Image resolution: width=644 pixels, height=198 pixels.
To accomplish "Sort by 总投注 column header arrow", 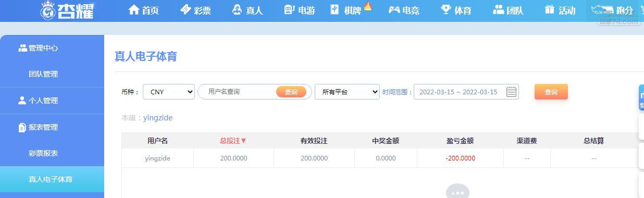I will click(x=243, y=141).
